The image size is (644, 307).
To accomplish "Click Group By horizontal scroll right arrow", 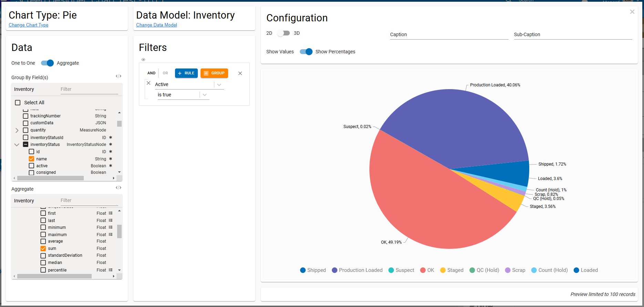I will point(114,178).
